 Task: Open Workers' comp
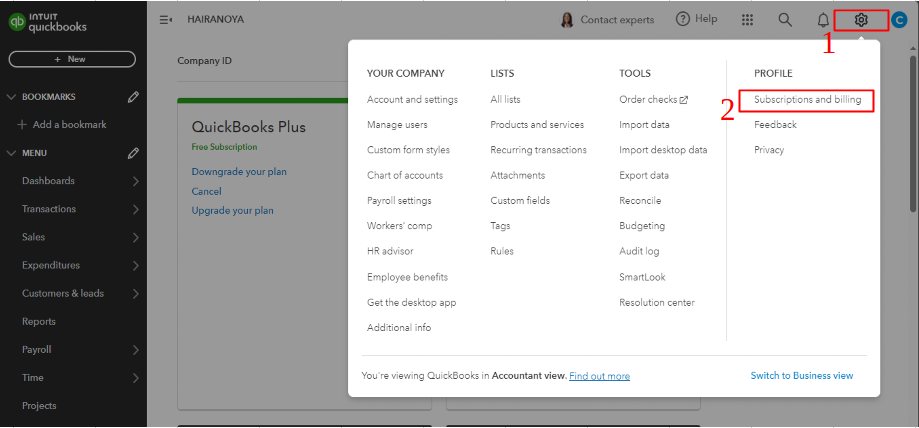pyautogui.click(x=400, y=226)
